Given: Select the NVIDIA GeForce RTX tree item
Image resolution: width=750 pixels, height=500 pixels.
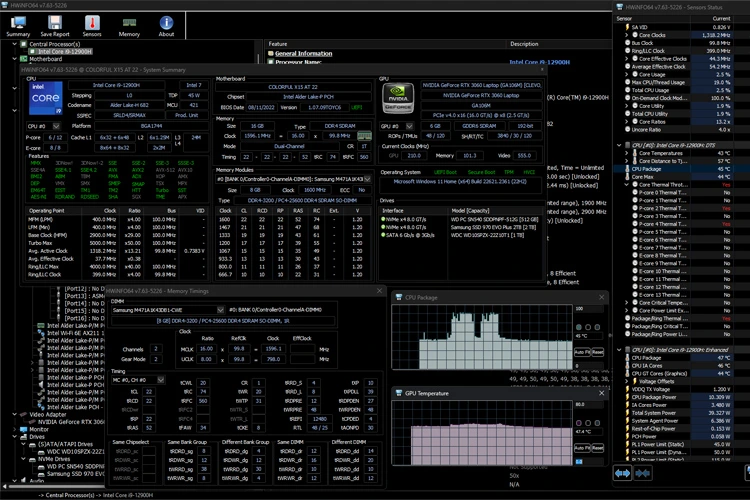Looking at the screenshot, I should pyautogui.click(x=71, y=422).
